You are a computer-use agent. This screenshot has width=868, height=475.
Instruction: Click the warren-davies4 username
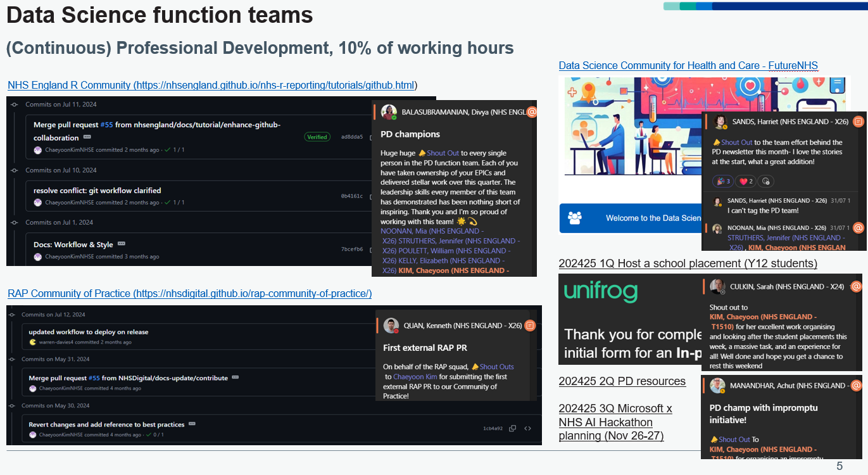tap(56, 342)
